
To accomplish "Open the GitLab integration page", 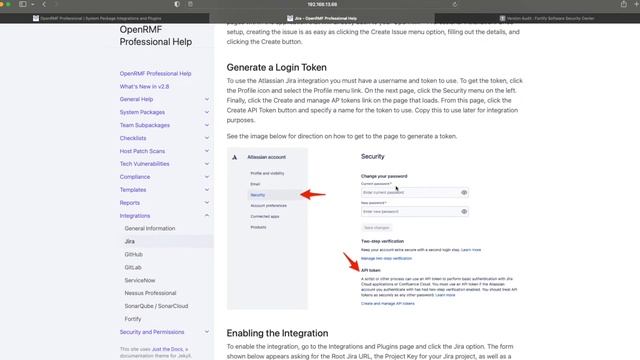I will pos(133,267).
